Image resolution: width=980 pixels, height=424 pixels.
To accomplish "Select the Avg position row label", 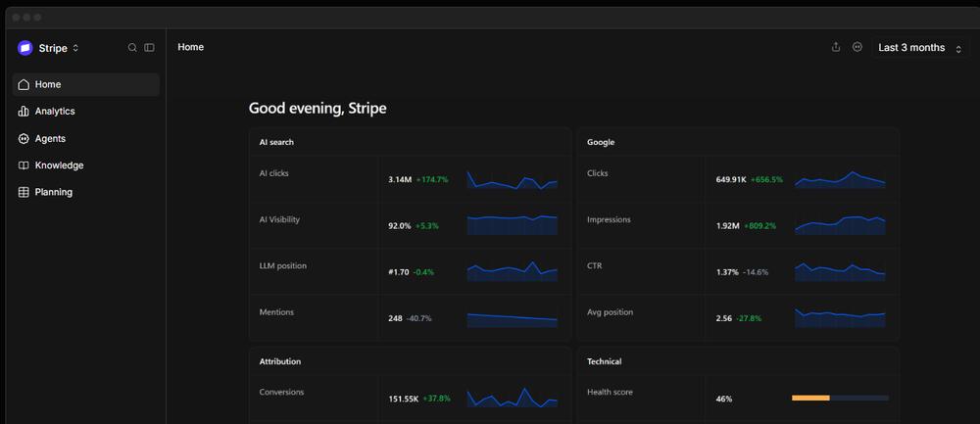I will (x=610, y=312).
